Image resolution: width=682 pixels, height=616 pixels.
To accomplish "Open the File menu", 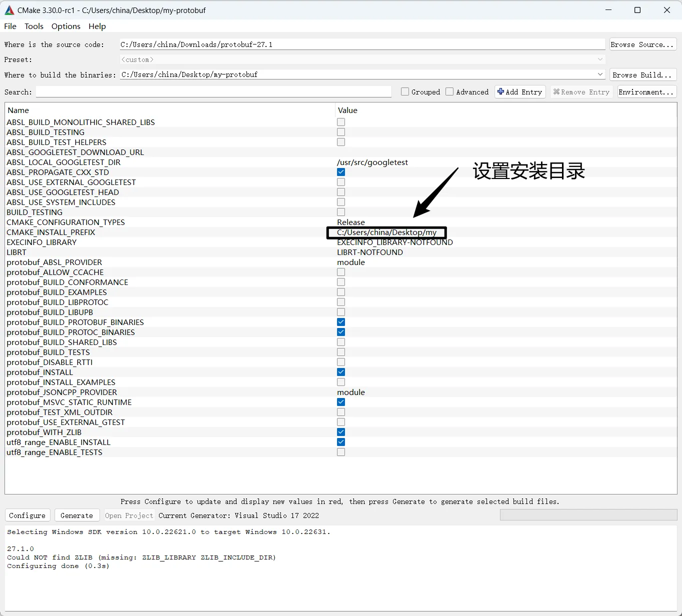I will pos(10,26).
